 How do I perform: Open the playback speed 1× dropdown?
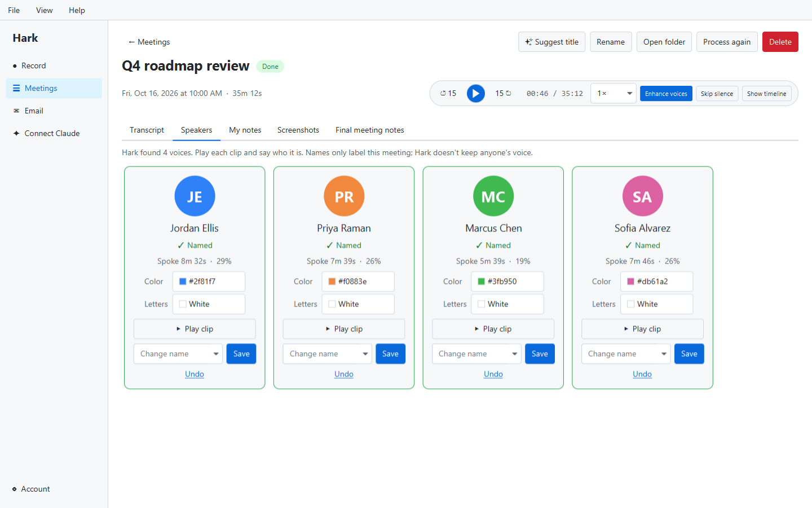[x=614, y=93]
